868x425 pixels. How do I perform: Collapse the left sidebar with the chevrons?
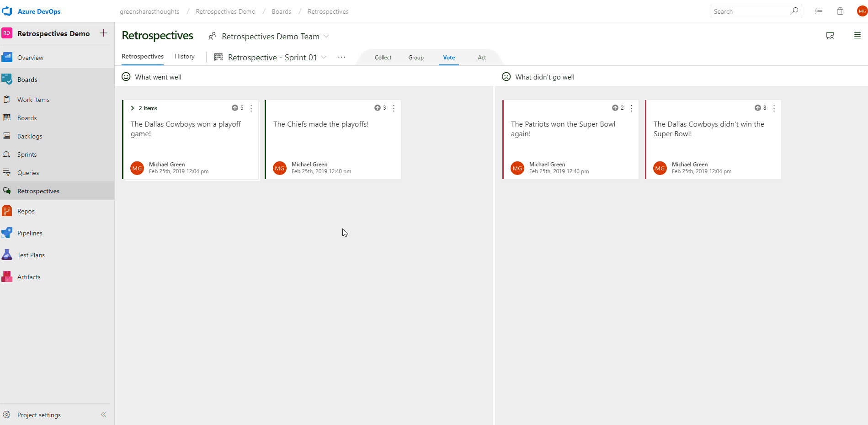point(104,414)
